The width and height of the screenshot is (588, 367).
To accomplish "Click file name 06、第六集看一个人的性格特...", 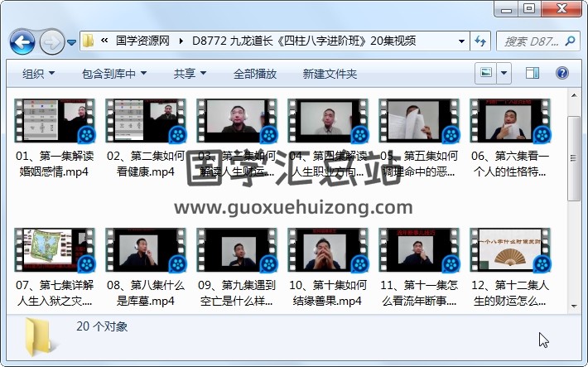I will [x=510, y=163].
